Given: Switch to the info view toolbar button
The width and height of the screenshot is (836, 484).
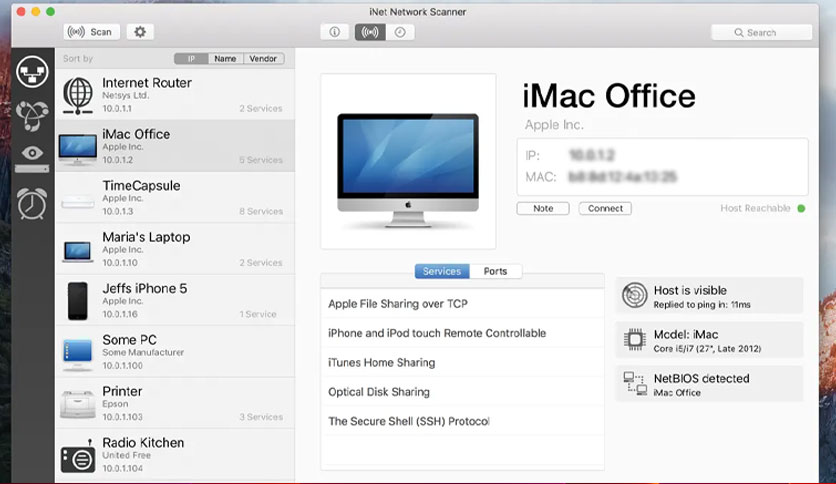Looking at the screenshot, I should (x=334, y=32).
